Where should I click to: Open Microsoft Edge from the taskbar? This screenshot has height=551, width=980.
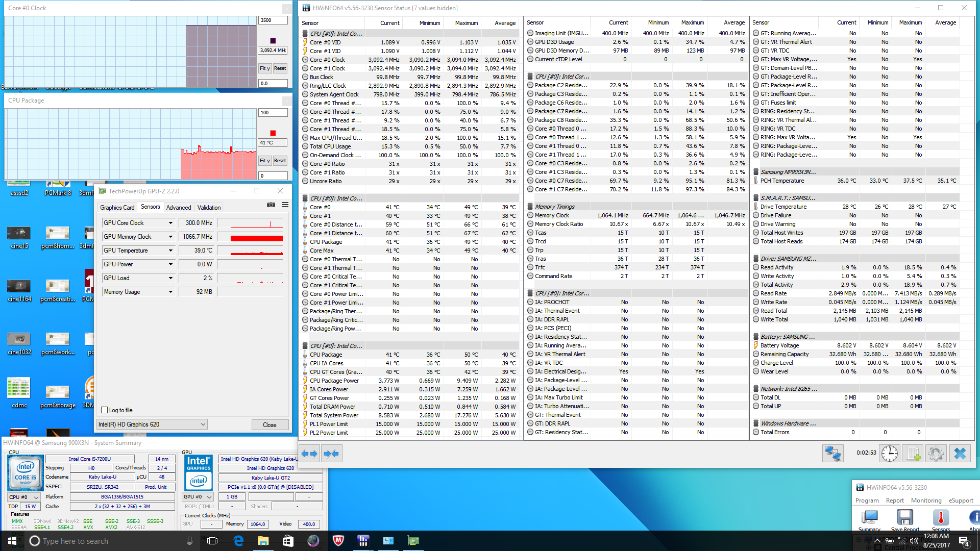tap(238, 541)
